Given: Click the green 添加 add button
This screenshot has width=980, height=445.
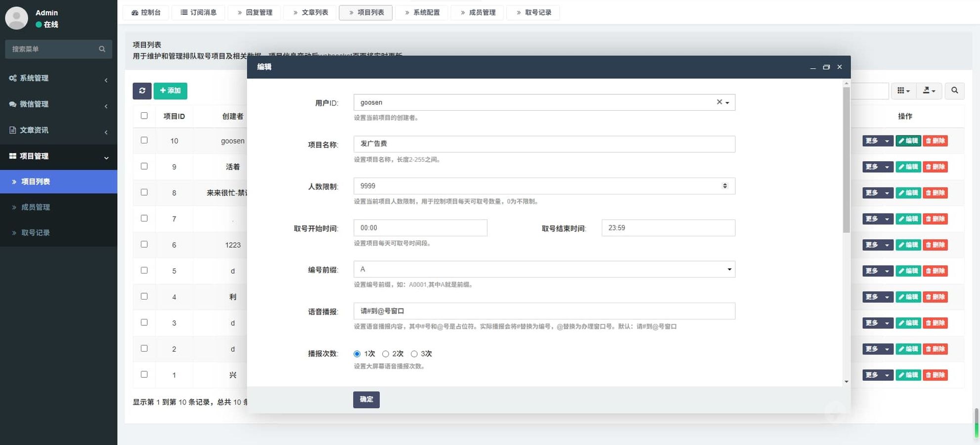Looking at the screenshot, I should pyautogui.click(x=170, y=91).
